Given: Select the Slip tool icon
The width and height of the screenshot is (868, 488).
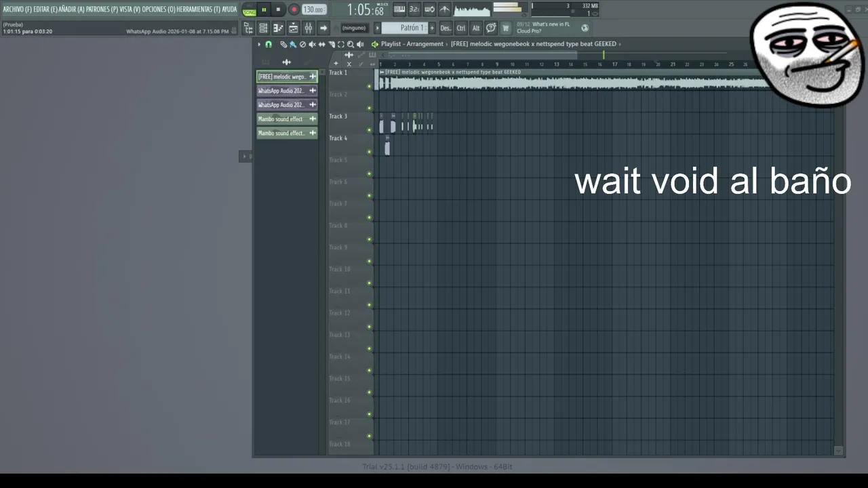Looking at the screenshot, I should click(321, 44).
